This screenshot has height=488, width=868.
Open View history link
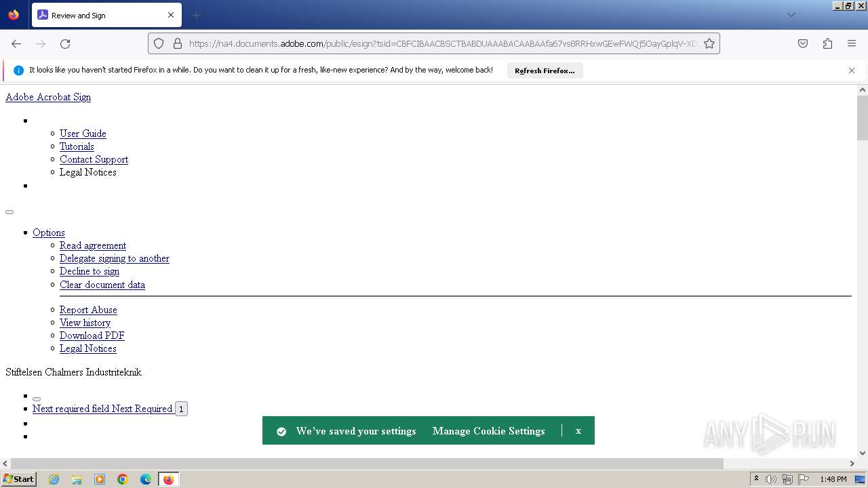coord(85,323)
